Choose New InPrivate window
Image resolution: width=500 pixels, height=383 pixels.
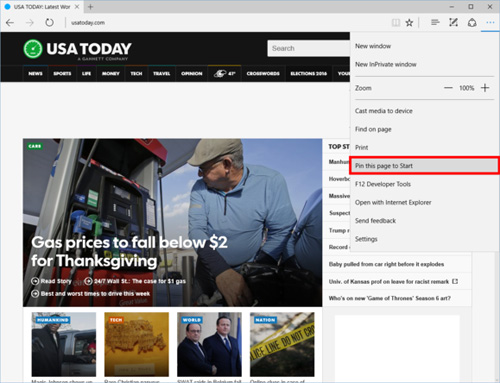point(386,64)
